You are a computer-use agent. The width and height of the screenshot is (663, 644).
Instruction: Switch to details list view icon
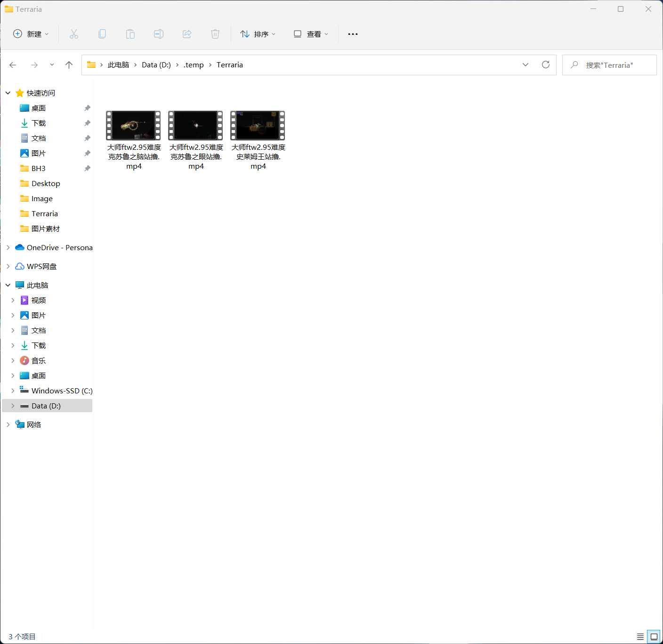pos(640,636)
